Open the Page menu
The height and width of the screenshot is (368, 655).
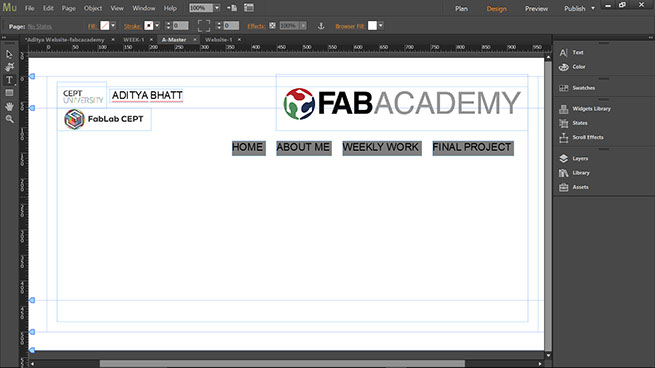69,8
